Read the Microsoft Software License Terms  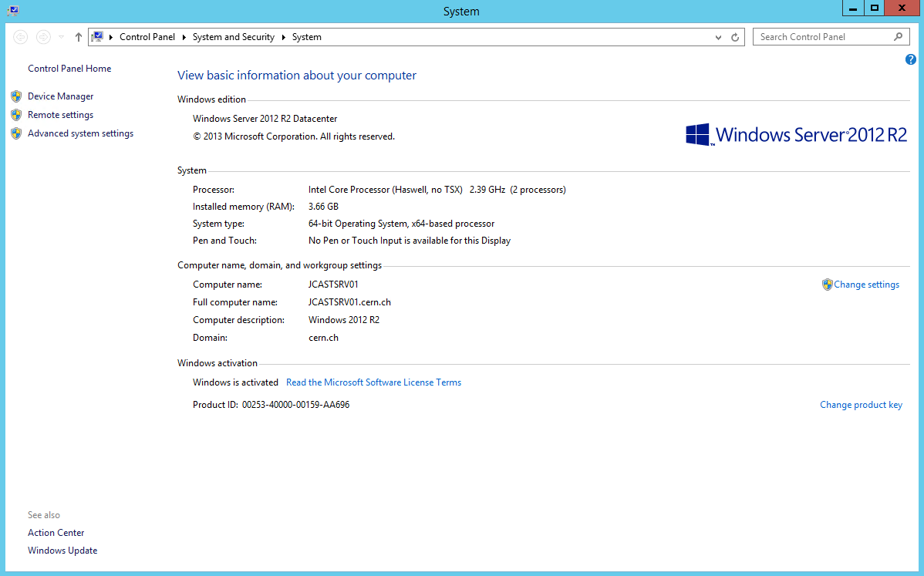pos(373,382)
